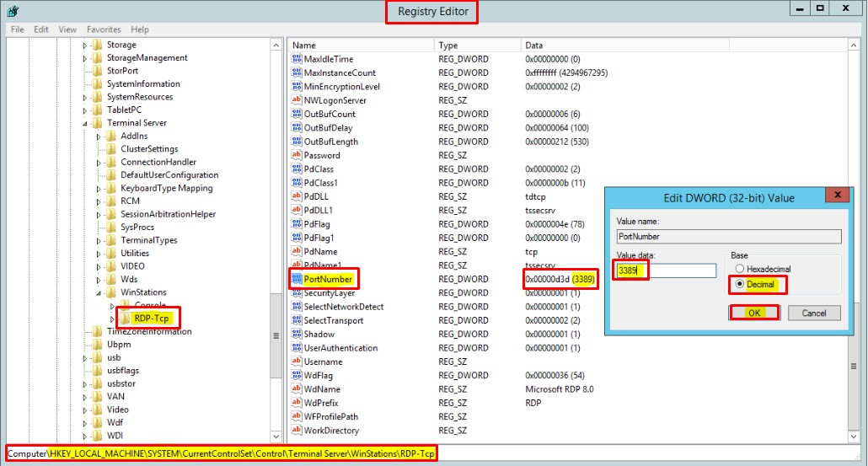Click the PortNumber DWORD value icon
868x466 pixels.
pyautogui.click(x=297, y=279)
